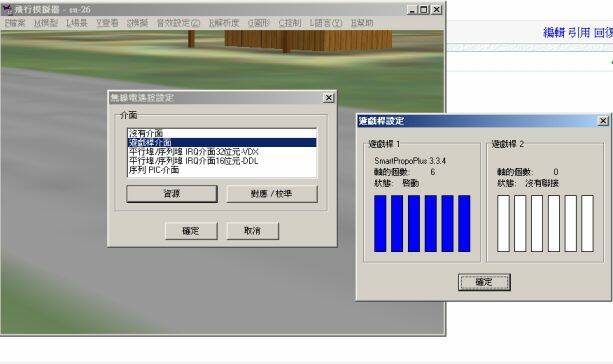Open the 控制 menu

290,23
